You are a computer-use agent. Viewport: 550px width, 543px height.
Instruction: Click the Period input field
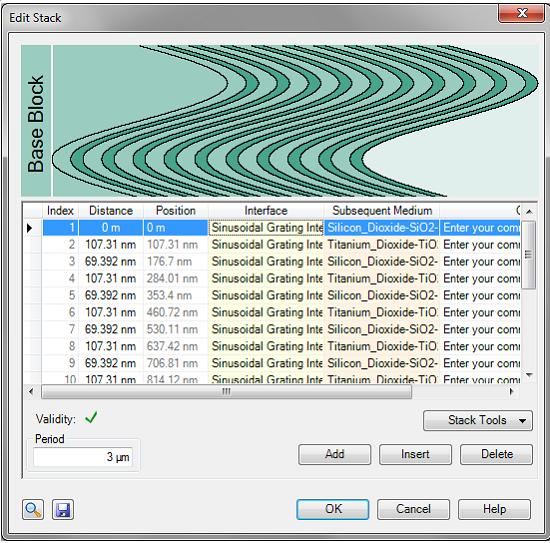83,457
